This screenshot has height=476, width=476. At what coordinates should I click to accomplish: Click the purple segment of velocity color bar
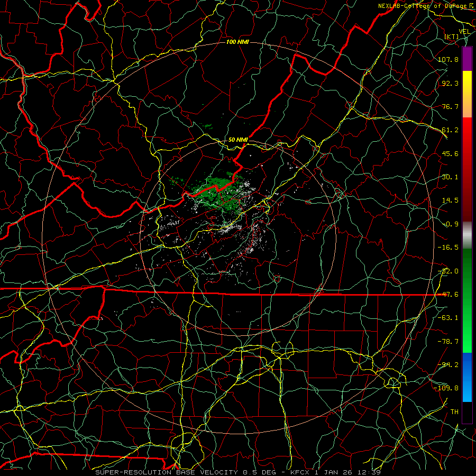(467, 59)
